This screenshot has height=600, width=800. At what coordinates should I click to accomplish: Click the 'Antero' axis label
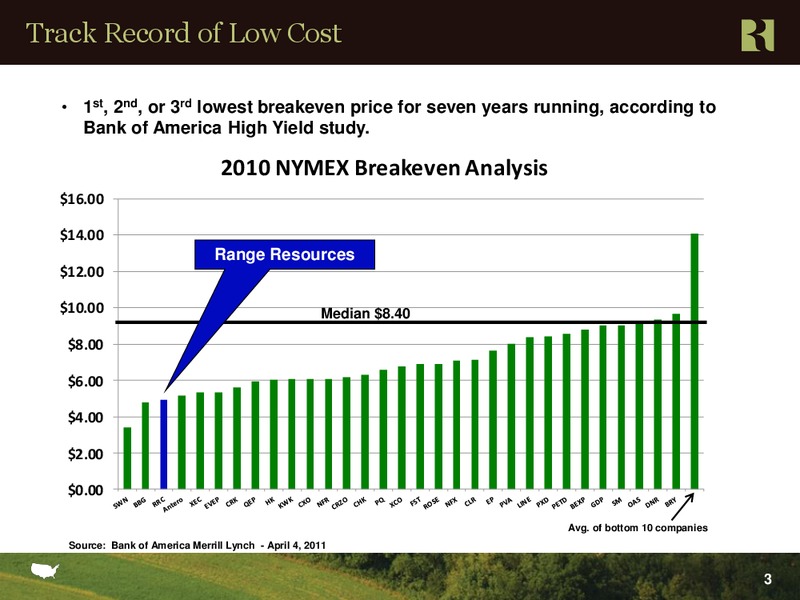click(x=173, y=505)
